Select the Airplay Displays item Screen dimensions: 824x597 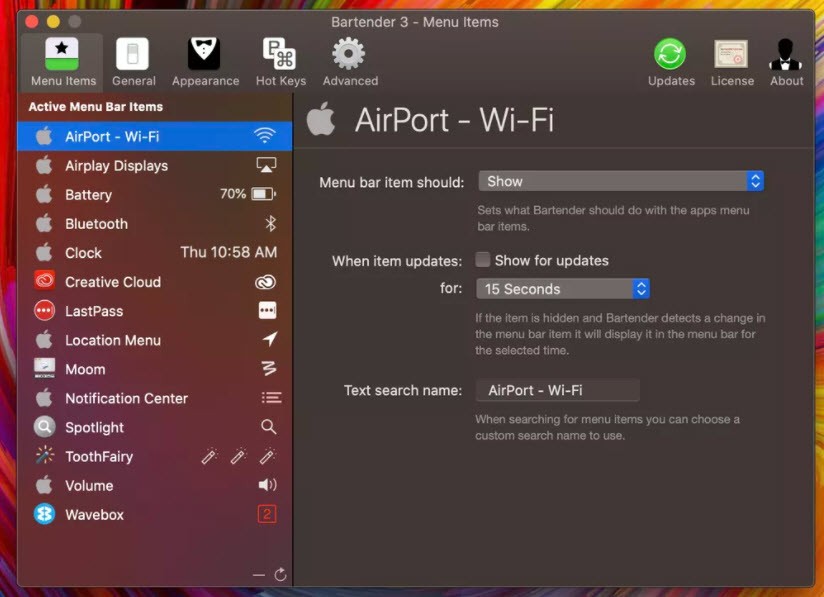[x=154, y=166]
